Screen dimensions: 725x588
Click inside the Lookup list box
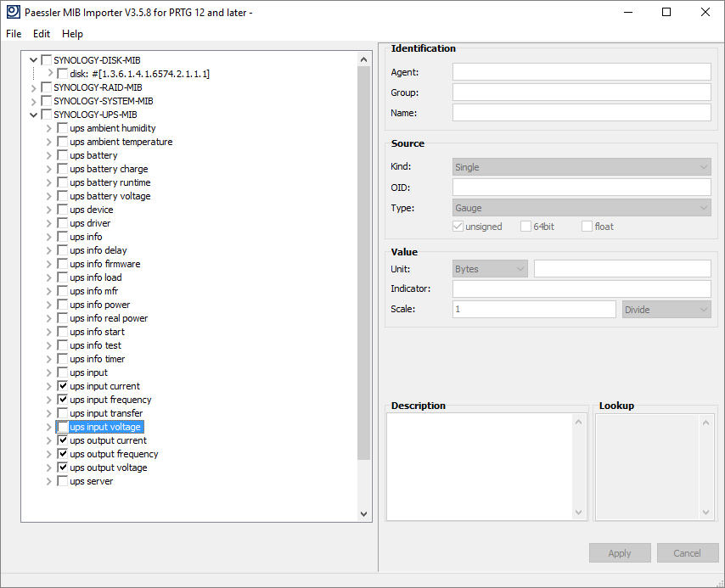click(647, 467)
